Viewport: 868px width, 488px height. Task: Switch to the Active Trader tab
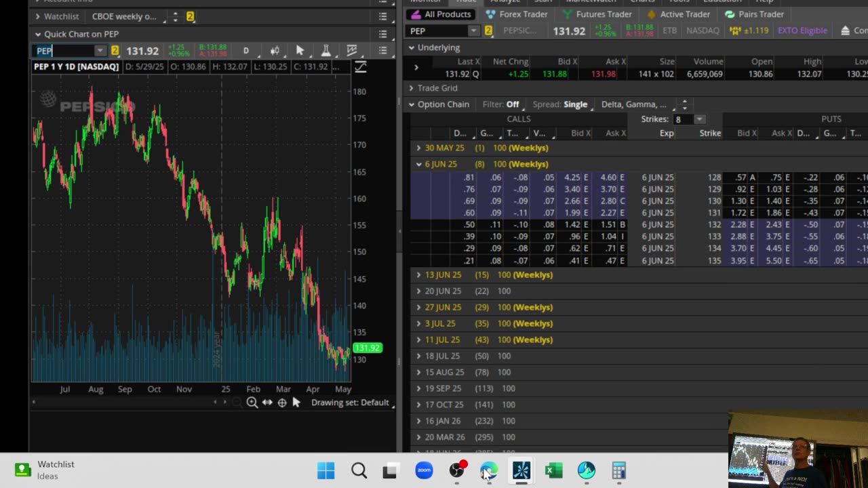pyautogui.click(x=678, y=14)
